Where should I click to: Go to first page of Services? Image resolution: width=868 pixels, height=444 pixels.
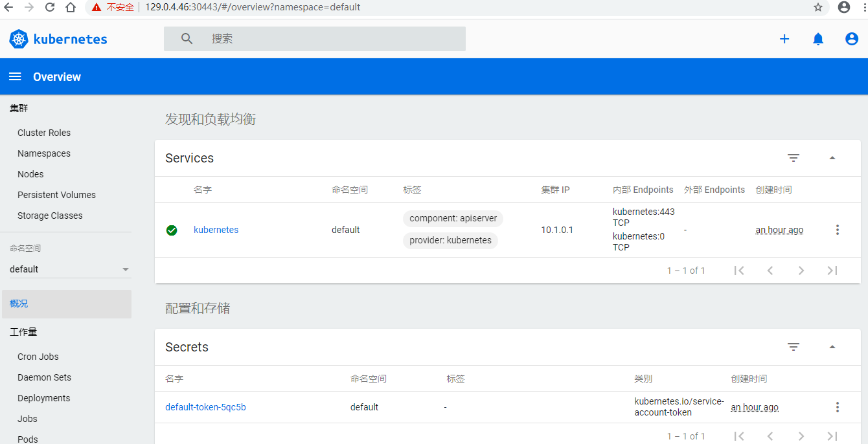pyautogui.click(x=739, y=271)
